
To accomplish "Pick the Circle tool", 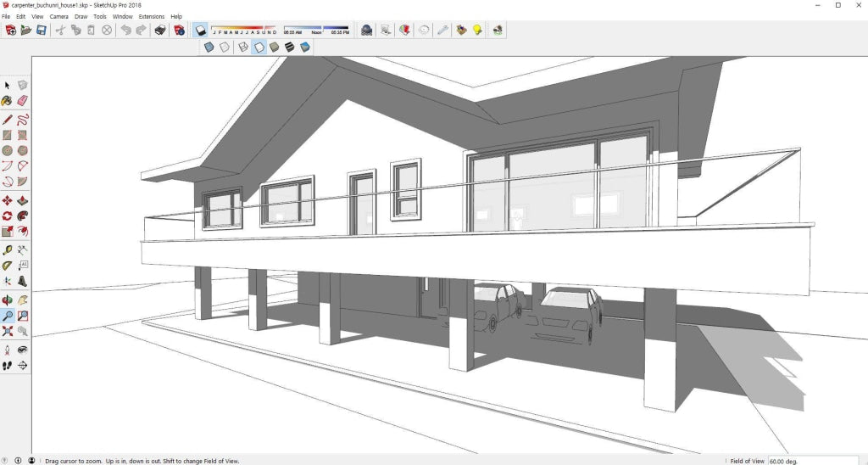I will [x=7, y=150].
